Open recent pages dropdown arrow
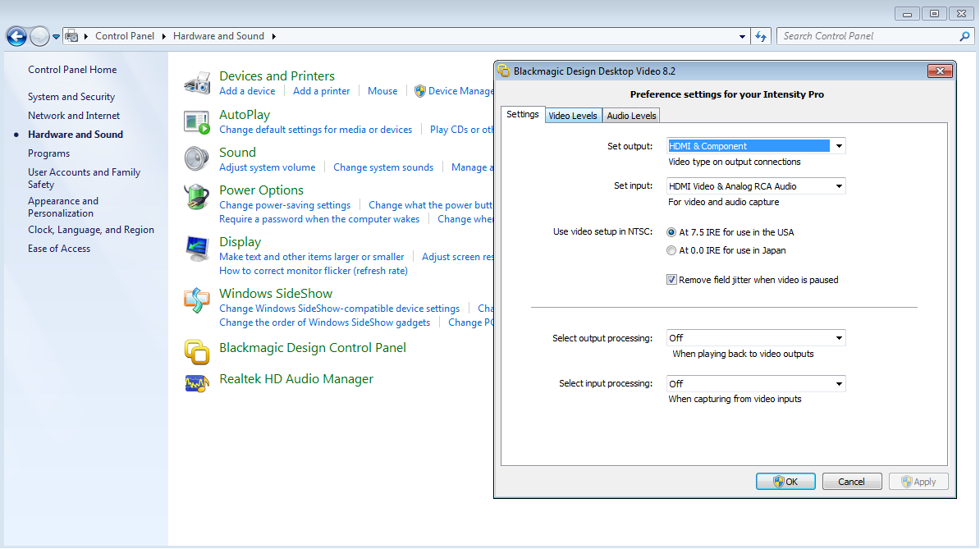Screen dimensions: 980x549 click(57, 36)
